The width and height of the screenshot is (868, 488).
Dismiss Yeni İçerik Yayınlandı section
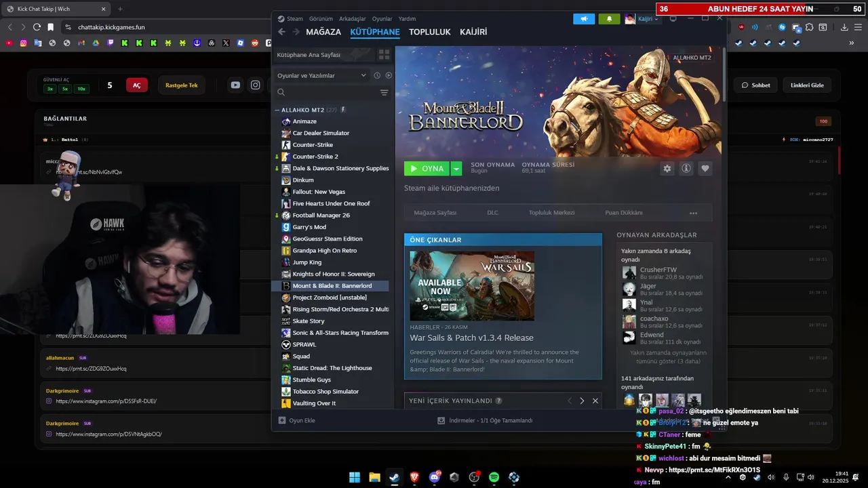click(595, 401)
